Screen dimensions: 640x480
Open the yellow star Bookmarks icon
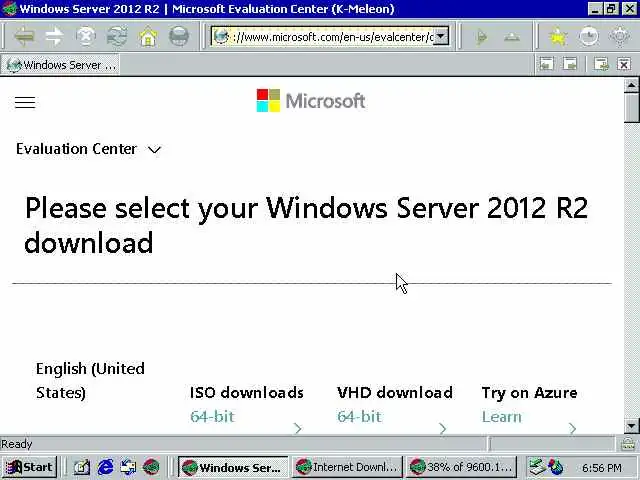click(558, 37)
